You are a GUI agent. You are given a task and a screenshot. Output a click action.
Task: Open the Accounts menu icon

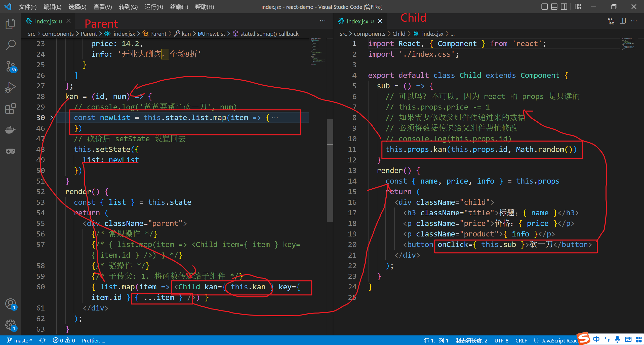[x=10, y=304]
